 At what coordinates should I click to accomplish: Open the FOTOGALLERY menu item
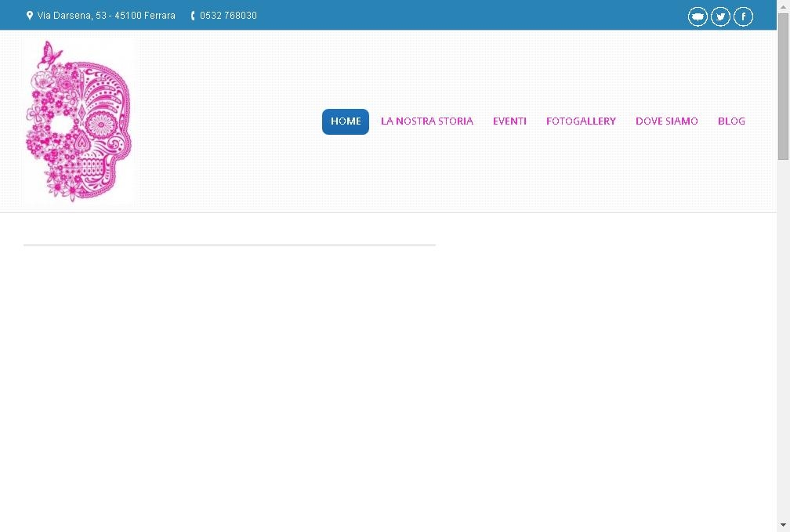[x=581, y=121]
